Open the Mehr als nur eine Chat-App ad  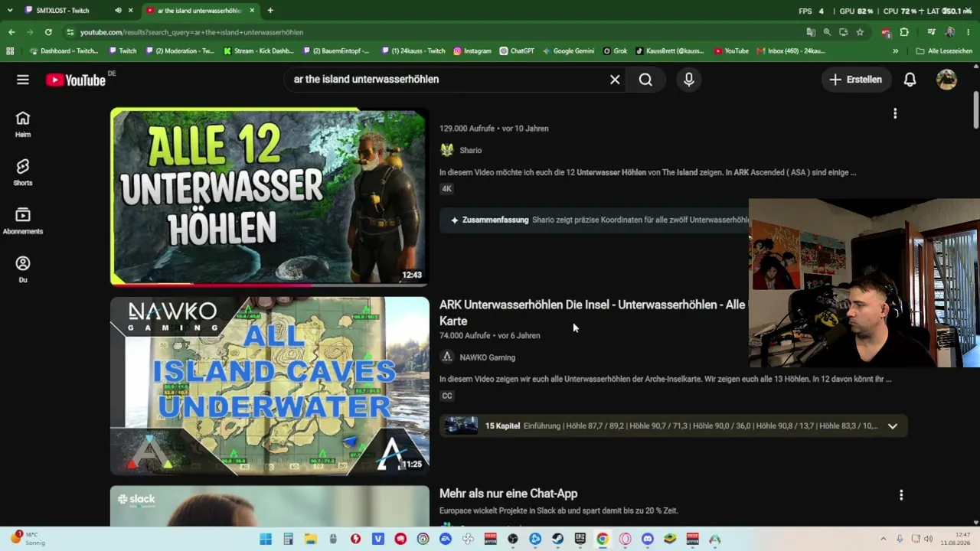(508, 494)
